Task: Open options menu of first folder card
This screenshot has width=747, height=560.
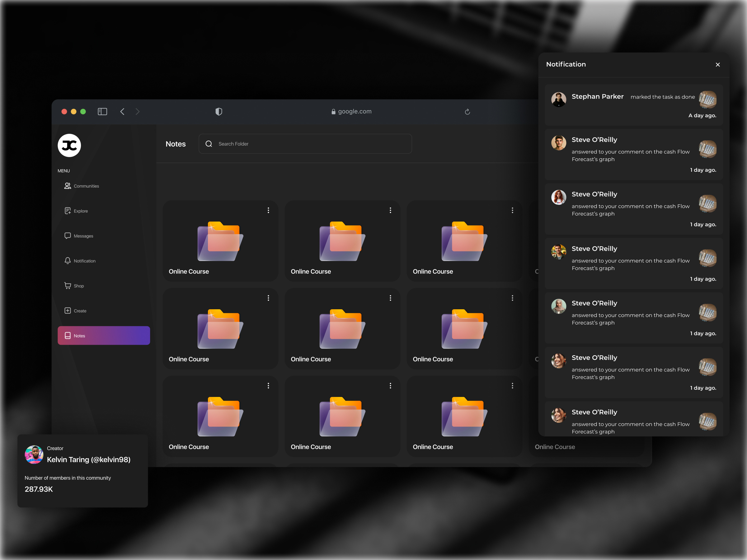Action: point(269,210)
